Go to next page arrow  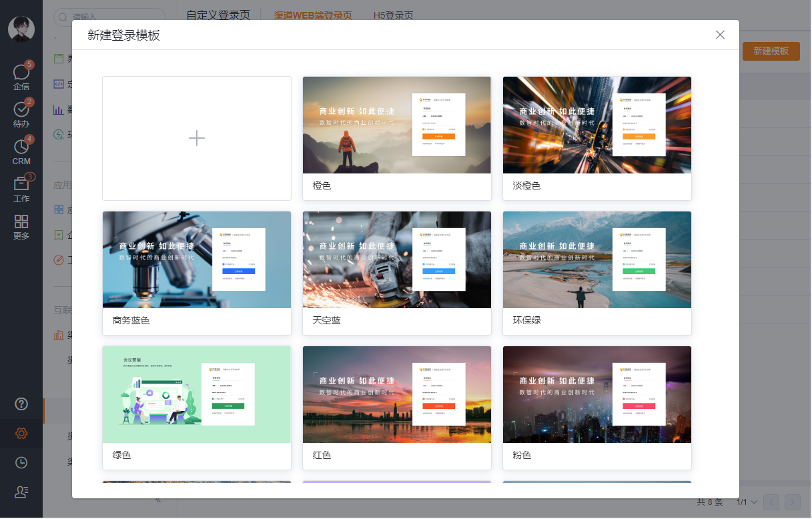[x=792, y=502]
